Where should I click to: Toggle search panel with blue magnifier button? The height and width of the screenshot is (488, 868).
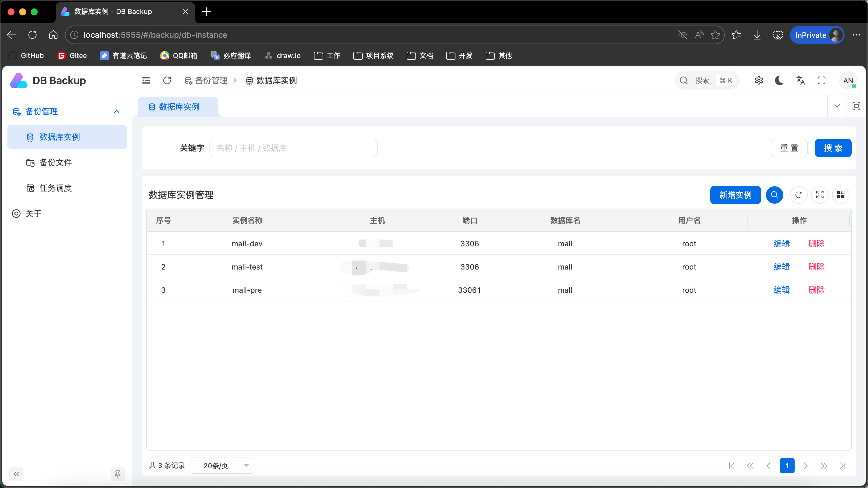(774, 195)
